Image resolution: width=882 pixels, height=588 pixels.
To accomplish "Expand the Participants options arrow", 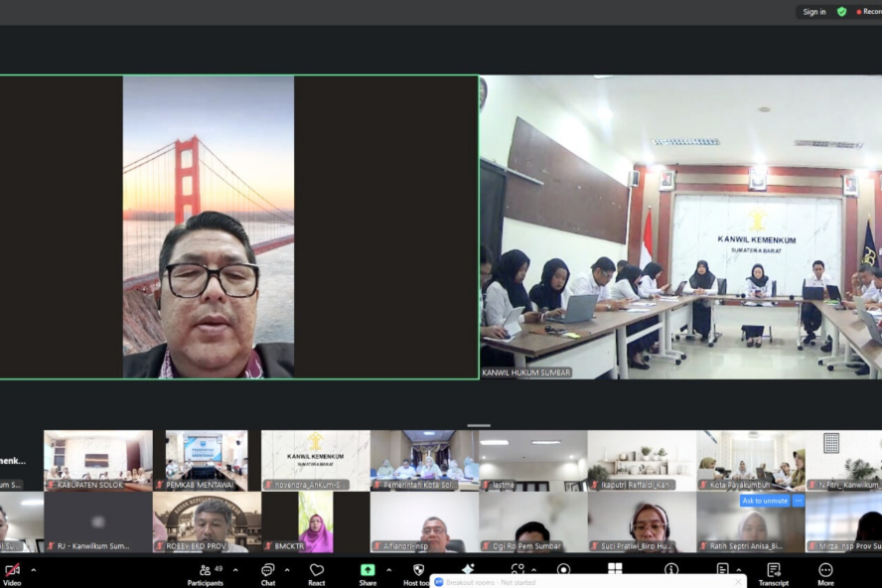I will coord(235,570).
